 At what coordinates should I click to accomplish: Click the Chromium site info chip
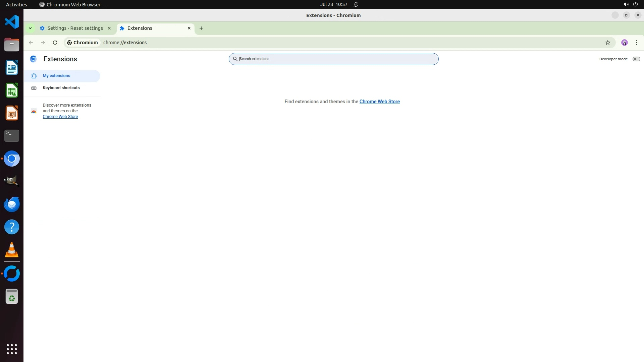[x=83, y=43]
